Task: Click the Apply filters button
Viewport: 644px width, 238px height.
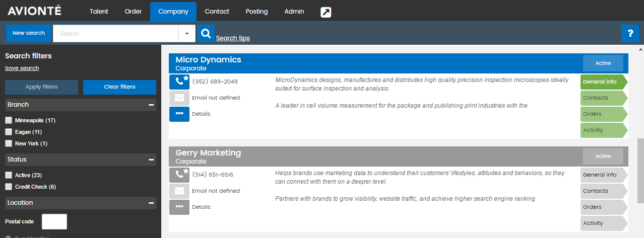Action: pyautogui.click(x=41, y=87)
